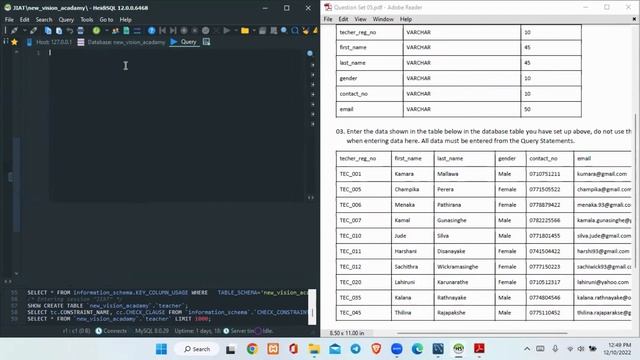Open Telegram from the taskbar
This screenshot has width=640, height=360.
(x=356, y=349)
